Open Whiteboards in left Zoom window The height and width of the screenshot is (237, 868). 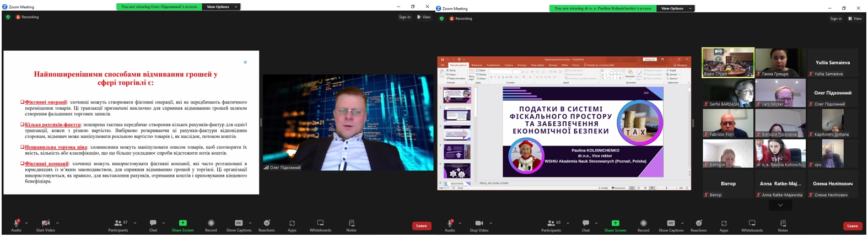320,225
